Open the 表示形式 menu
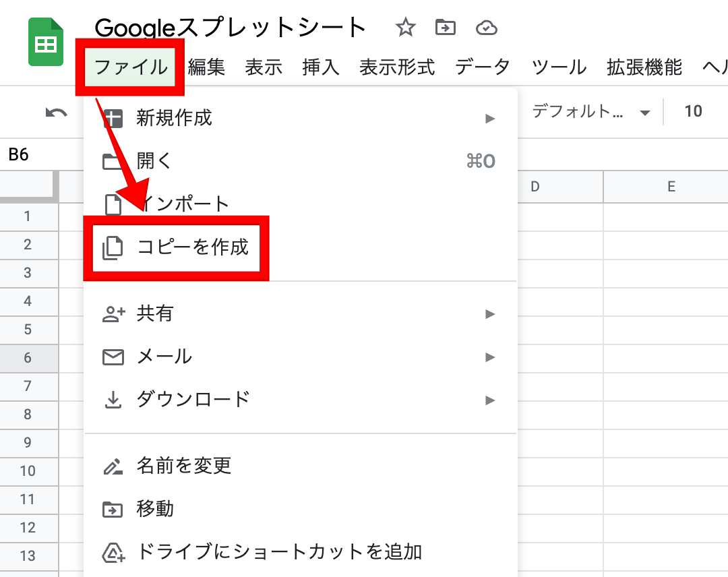The width and height of the screenshot is (728, 577). [x=397, y=67]
